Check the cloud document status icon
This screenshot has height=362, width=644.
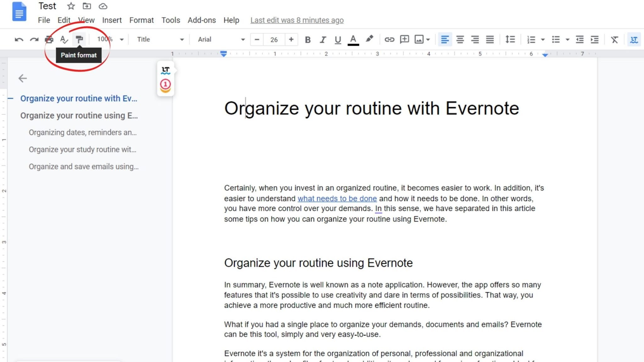(103, 6)
